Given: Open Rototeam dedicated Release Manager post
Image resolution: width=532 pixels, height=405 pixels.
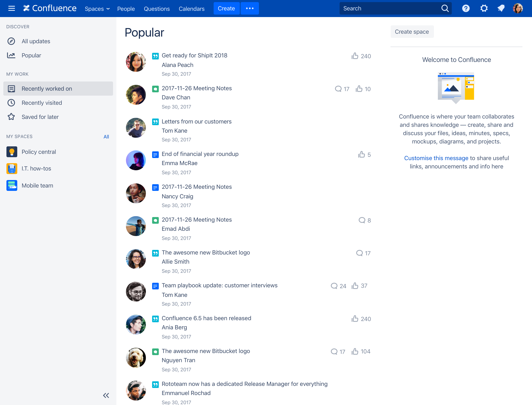Looking at the screenshot, I should pos(245,384).
